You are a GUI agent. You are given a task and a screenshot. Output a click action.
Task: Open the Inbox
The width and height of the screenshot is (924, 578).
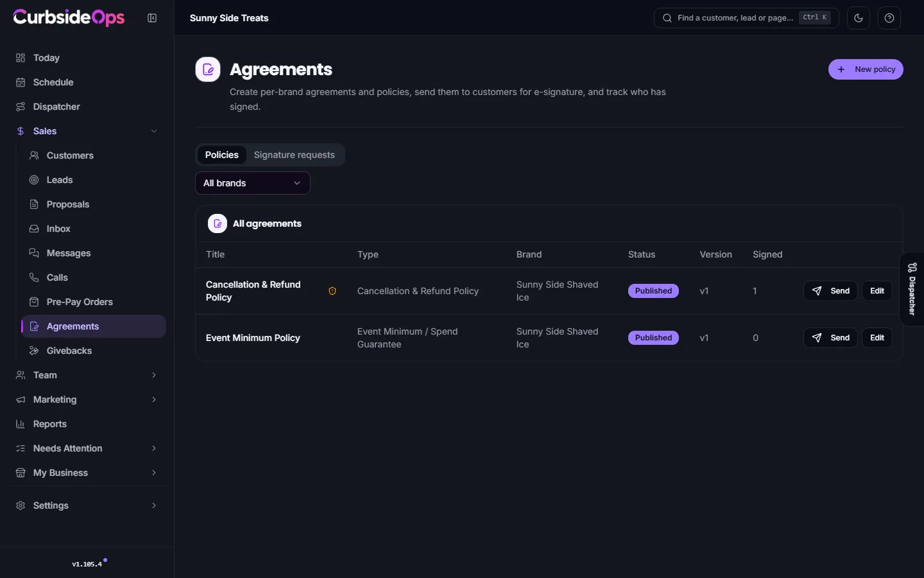click(94, 229)
